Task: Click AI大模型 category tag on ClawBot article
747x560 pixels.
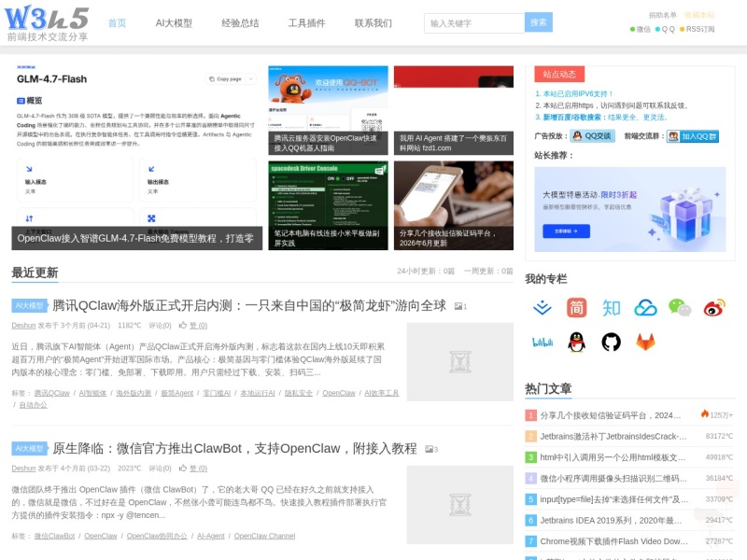Action: [x=30, y=449]
